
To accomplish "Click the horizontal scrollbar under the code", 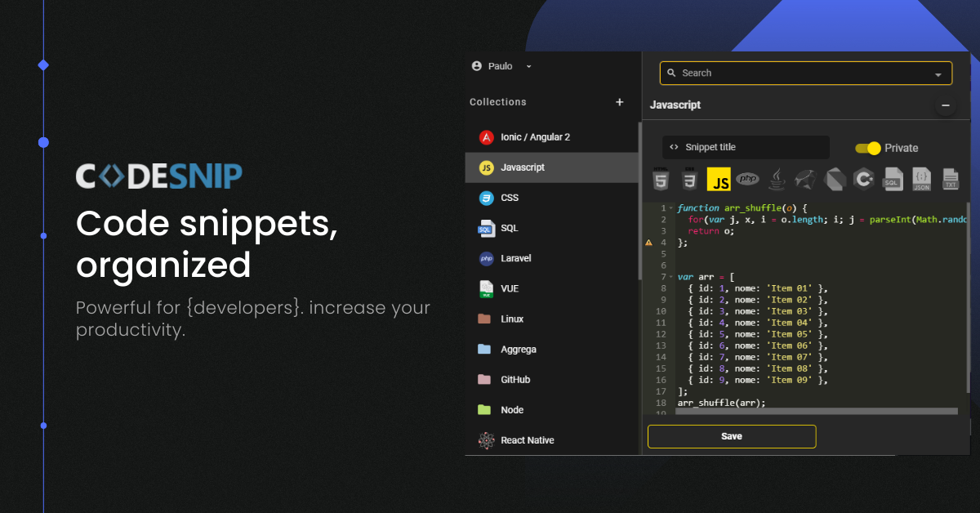I will click(x=817, y=412).
